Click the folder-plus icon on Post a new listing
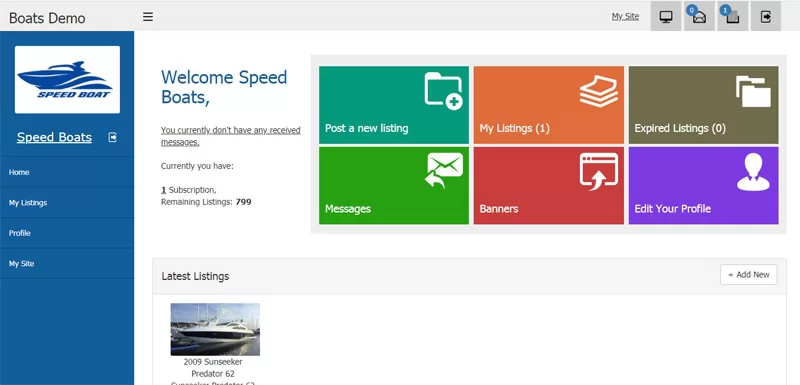Image resolution: width=800 pixels, height=385 pixels. click(443, 91)
